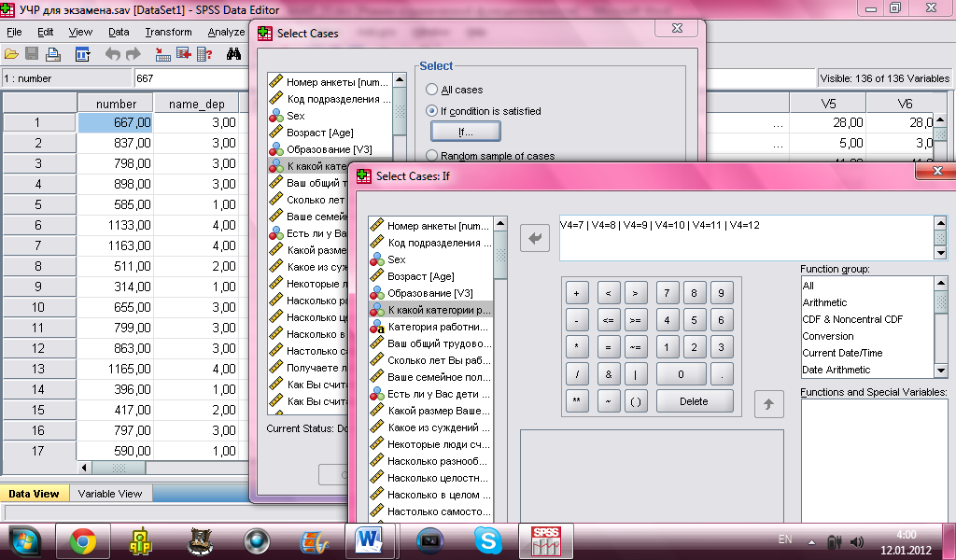
Task: Click row header 10 in data grid
Action: pyautogui.click(x=38, y=307)
